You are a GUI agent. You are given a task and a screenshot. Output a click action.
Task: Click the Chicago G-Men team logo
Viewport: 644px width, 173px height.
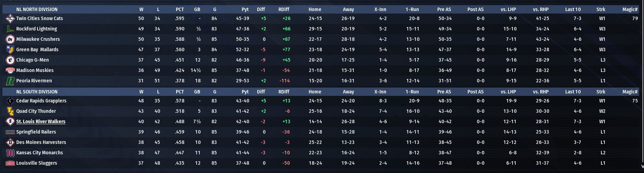click(x=10, y=60)
